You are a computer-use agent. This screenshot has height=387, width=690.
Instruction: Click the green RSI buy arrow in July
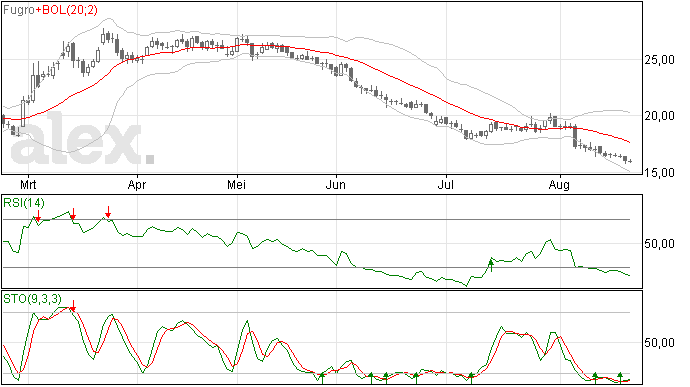pyautogui.click(x=491, y=265)
